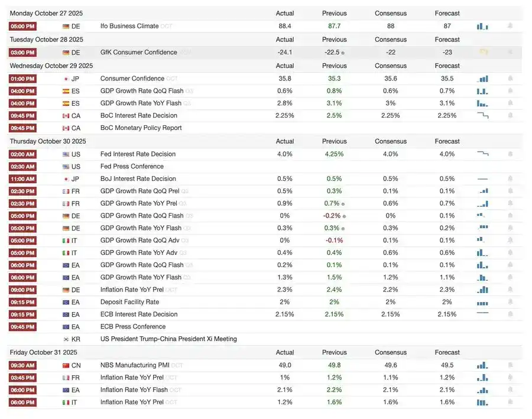
Task: Click the South Korea flag on Trump-Xi row
Action: [66, 339]
